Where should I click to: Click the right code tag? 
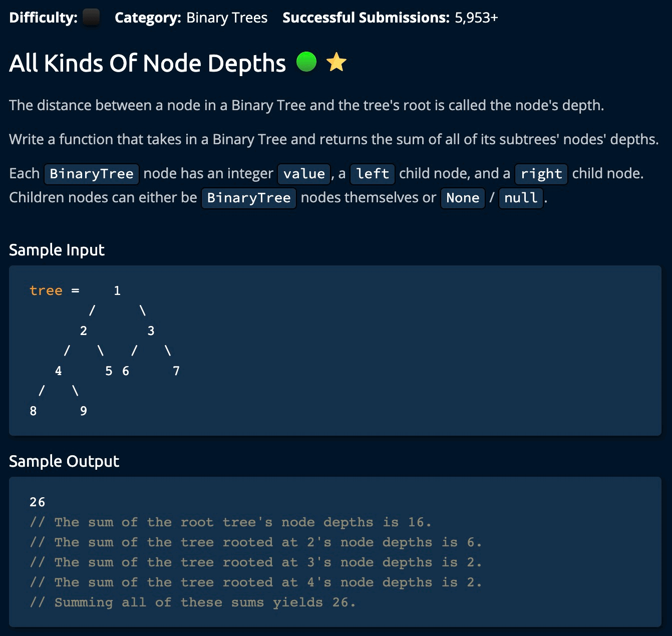pyautogui.click(x=541, y=174)
